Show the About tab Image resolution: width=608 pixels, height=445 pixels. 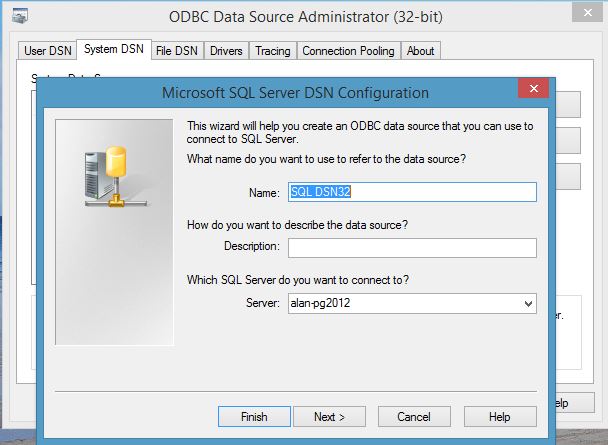tap(420, 51)
